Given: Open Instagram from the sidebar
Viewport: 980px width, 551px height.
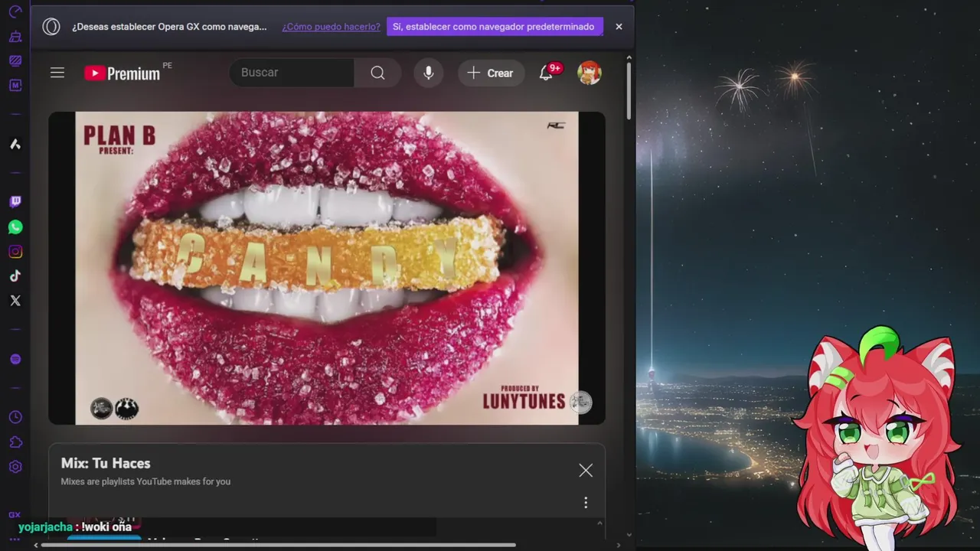Looking at the screenshot, I should (15, 252).
